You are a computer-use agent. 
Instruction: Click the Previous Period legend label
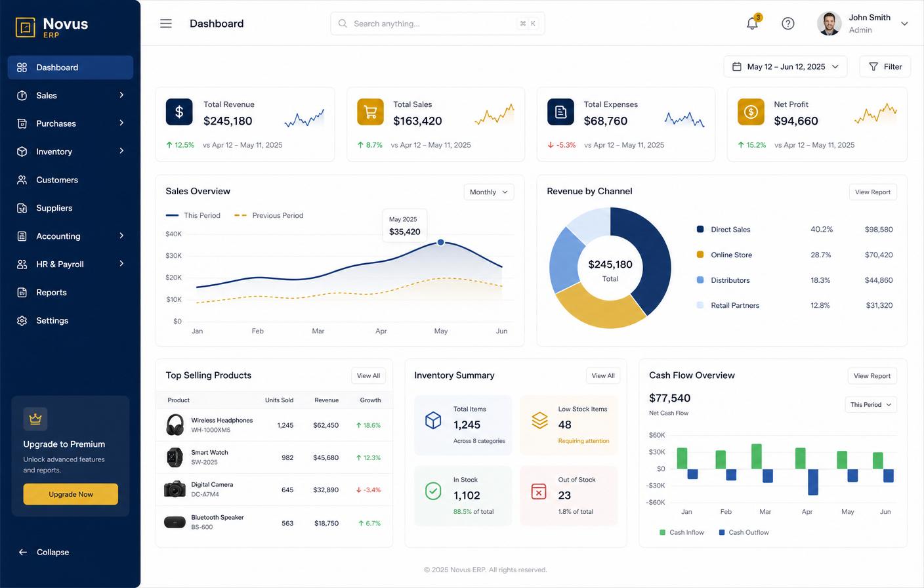tap(278, 215)
